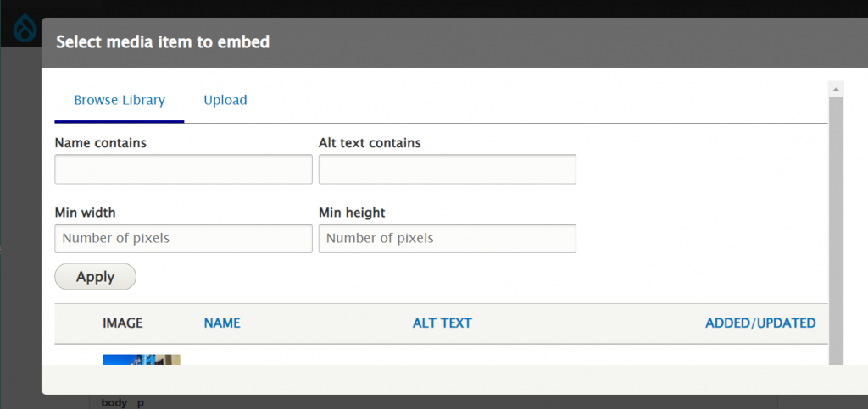The image size is (868, 409).
Task: Click into the Alt text contains field
Action: click(x=447, y=169)
